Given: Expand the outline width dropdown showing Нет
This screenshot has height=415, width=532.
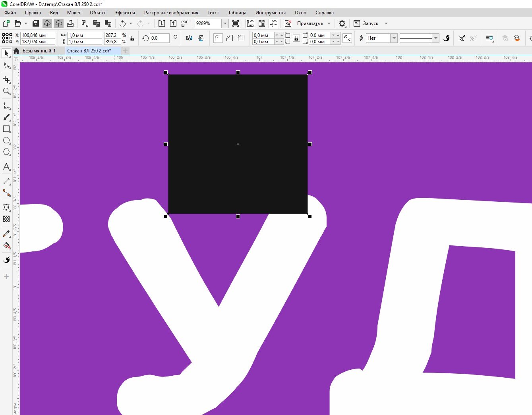Looking at the screenshot, I should coord(394,38).
